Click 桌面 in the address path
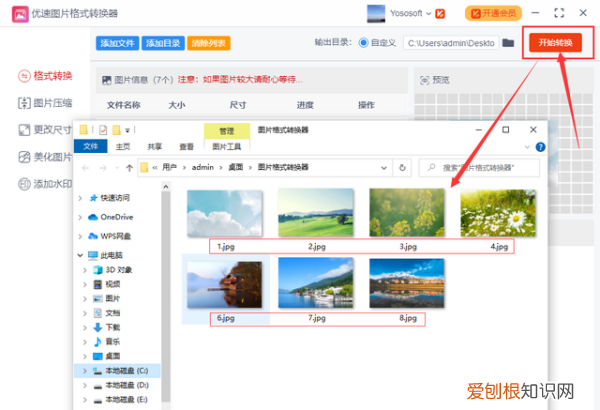 236,167
